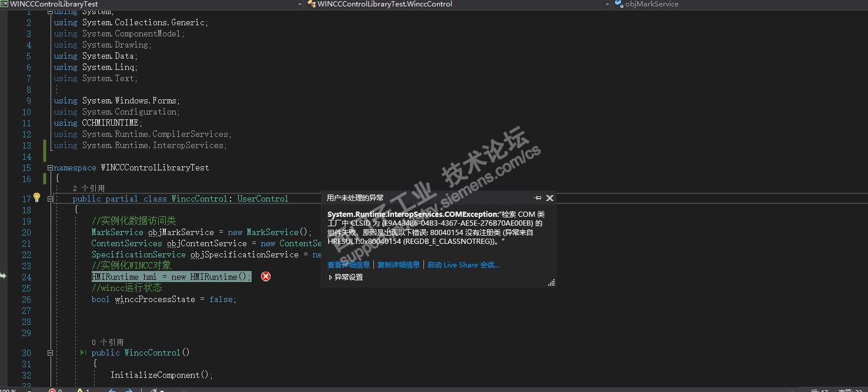Click the highlighted line 'HMIRuntime hmi = new HMIRuntime();'

click(x=171, y=277)
